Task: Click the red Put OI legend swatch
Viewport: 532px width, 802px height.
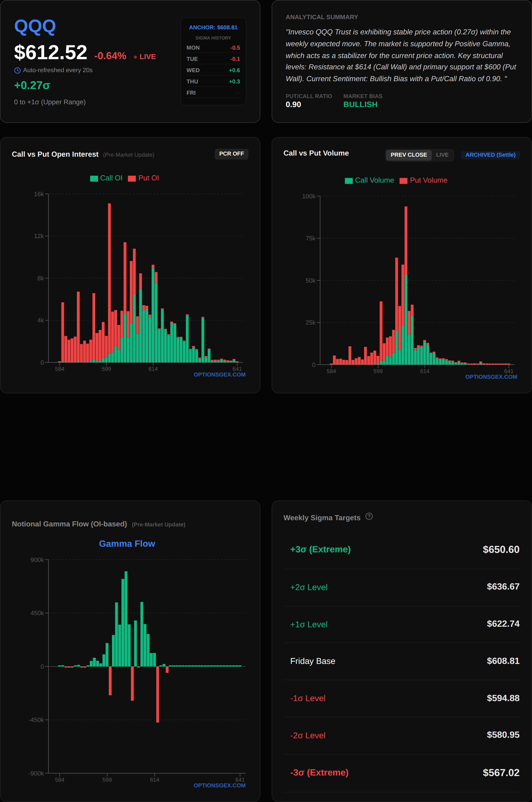Action: (132, 178)
